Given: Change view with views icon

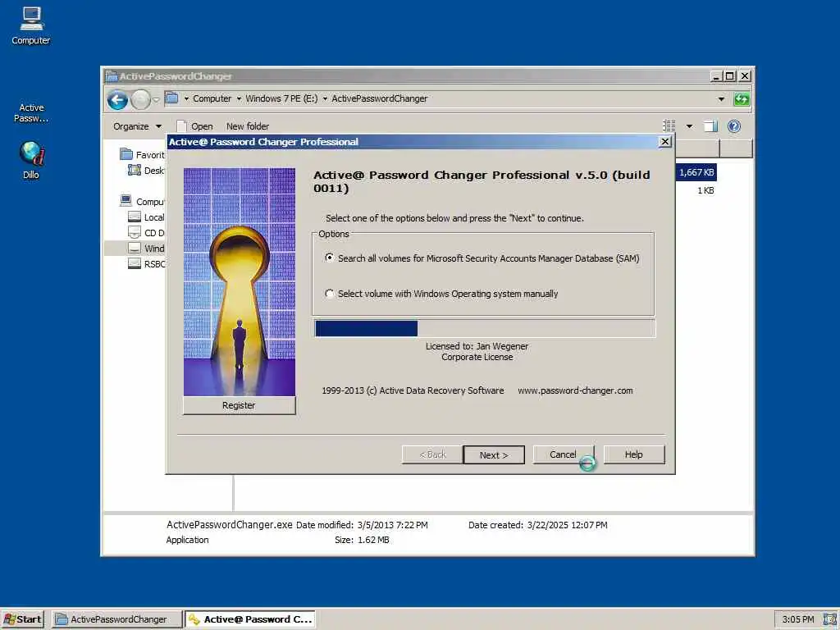Looking at the screenshot, I should [669, 126].
